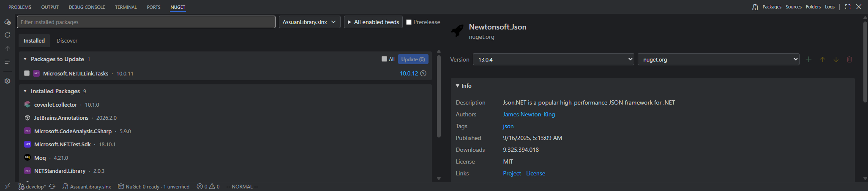This screenshot has width=868, height=191.
Task: Click the down-arrow downgrade version icon
Action: (836, 59)
